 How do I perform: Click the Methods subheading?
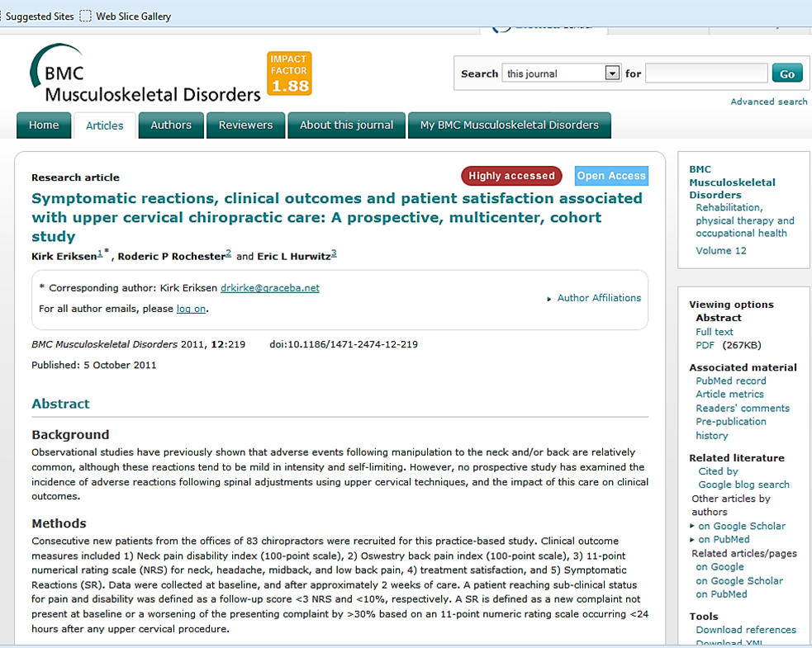pos(59,523)
